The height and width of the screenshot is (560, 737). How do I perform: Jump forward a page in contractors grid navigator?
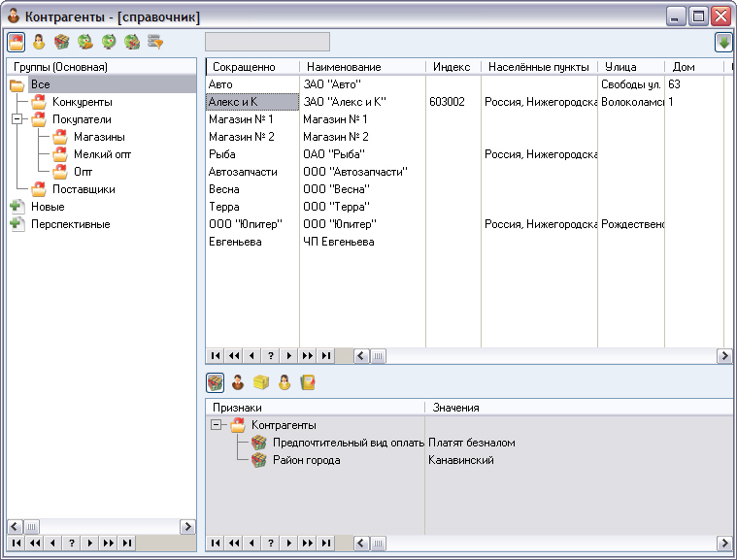[x=308, y=356]
